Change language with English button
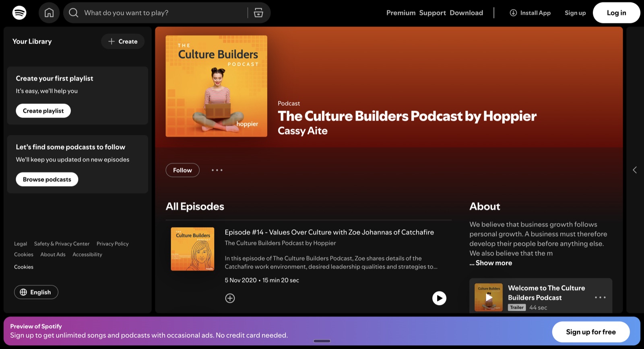Viewport: 644px width, 349px height. pyautogui.click(x=36, y=292)
